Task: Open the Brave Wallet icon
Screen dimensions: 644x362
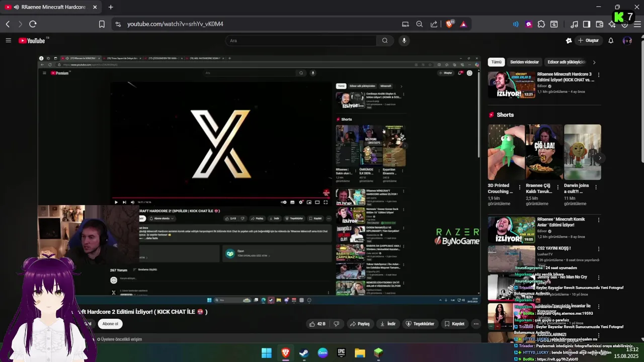Action: (600, 24)
